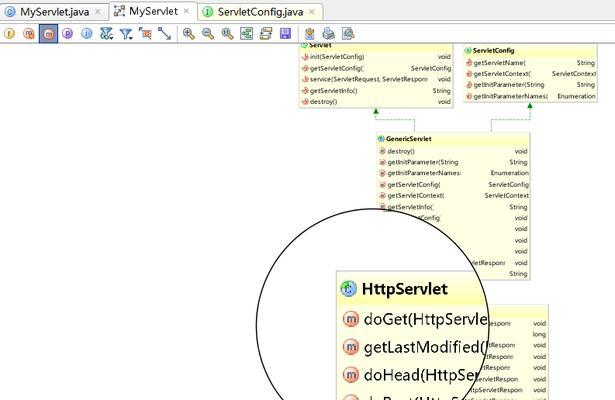Select service(ServletRequest, ServletResponse) method in Servlet
615x400 pixels.
click(x=376, y=79)
